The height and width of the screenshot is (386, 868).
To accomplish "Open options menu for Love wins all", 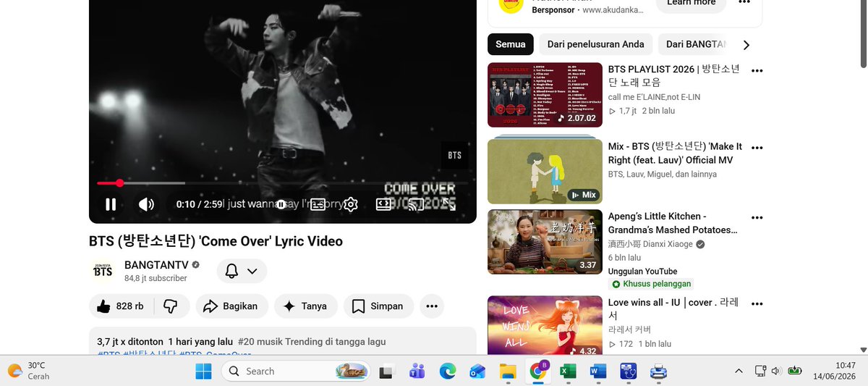I will pos(757,304).
